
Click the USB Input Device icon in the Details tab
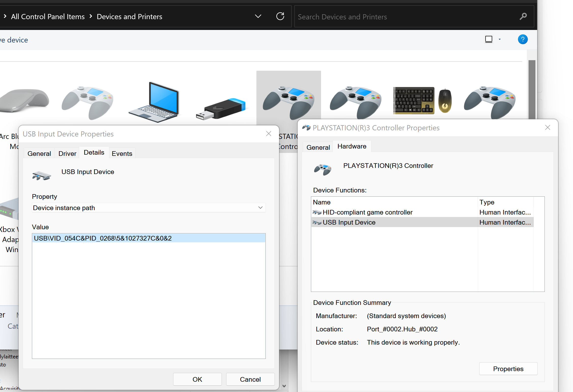(x=42, y=176)
